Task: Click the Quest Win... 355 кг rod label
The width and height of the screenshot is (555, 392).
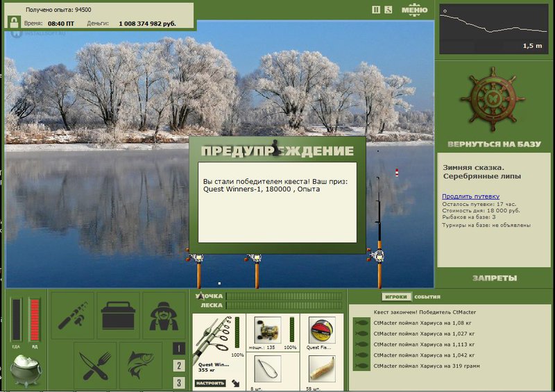Action: [214, 367]
